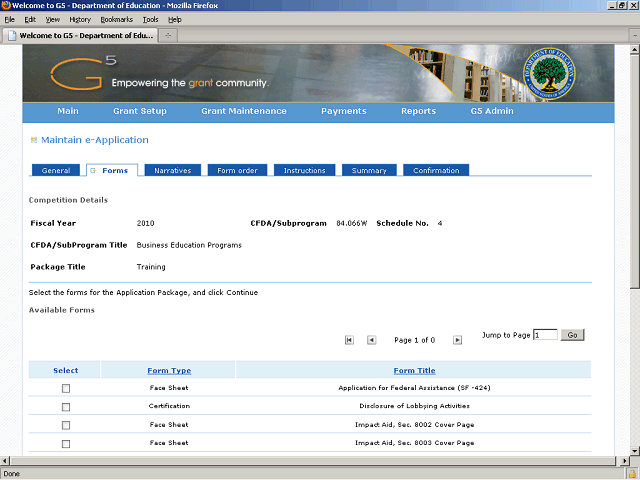Open the Edit menu
The height and width of the screenshot is (480, 640).
[30, 20]
